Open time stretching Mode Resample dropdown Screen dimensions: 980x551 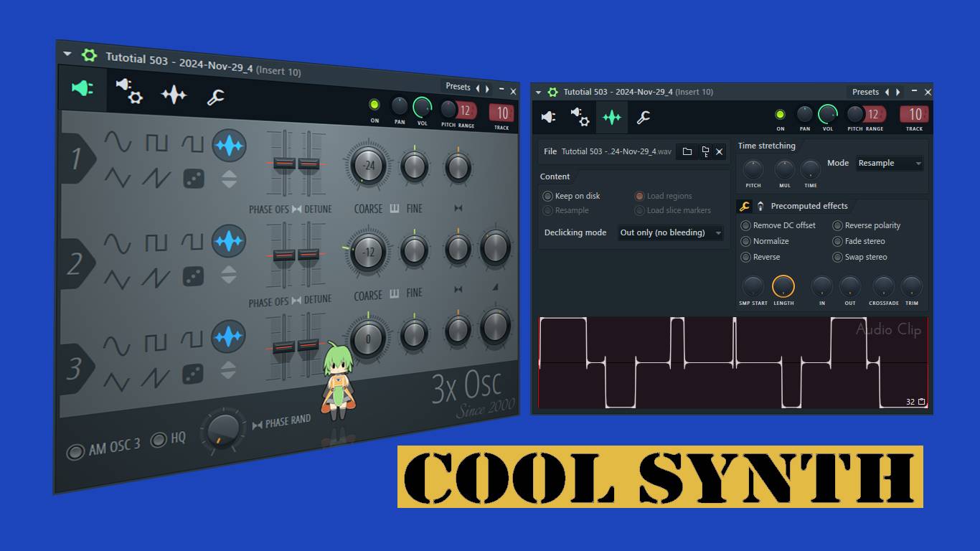(x=890, y=163)
